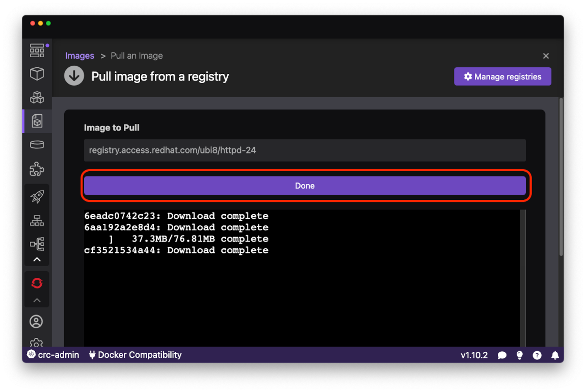Click the page's vertical scrollbar
Screen dimensions: 586x392
[561, 177]
